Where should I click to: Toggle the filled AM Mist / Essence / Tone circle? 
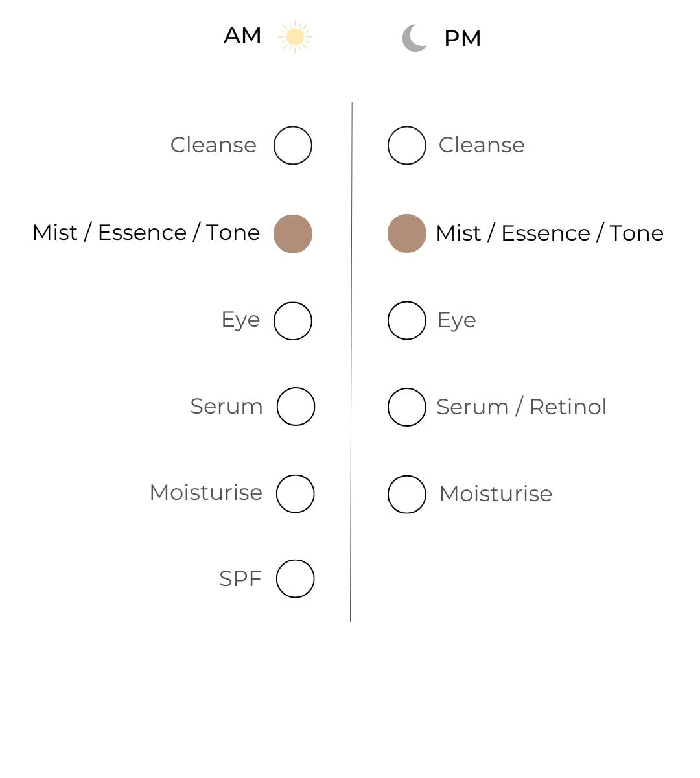point(293,234)
